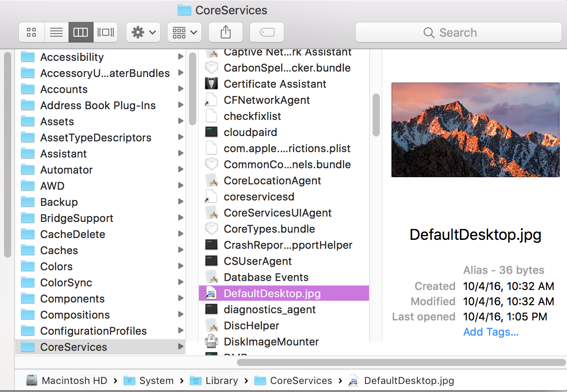The image size is (567, 392).
Task: Select CrashRepor…pportHelper
Action: pyautogui.click(x=284, y=245)
